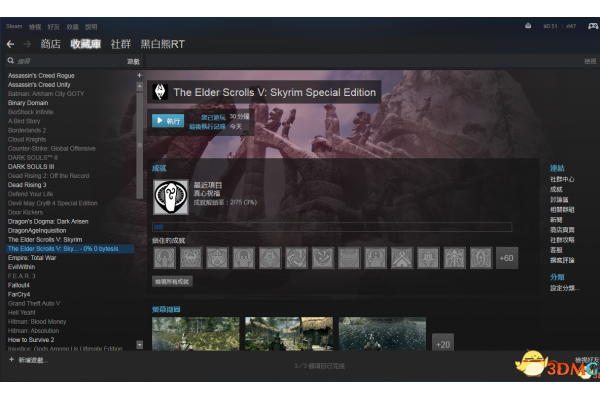Open the 討論區 link
This screenshot has height=400, width=600.
(x=559, y=199)
